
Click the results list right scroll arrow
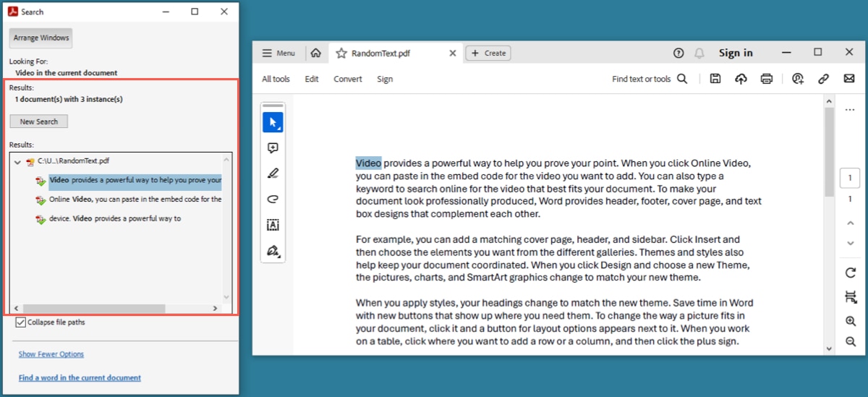point(215,308)
